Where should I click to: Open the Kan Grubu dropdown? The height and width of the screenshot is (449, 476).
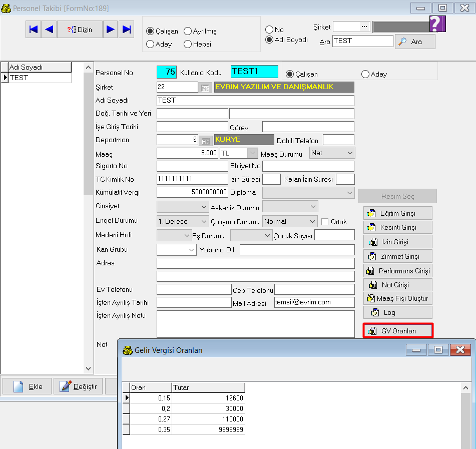point(176,250)
